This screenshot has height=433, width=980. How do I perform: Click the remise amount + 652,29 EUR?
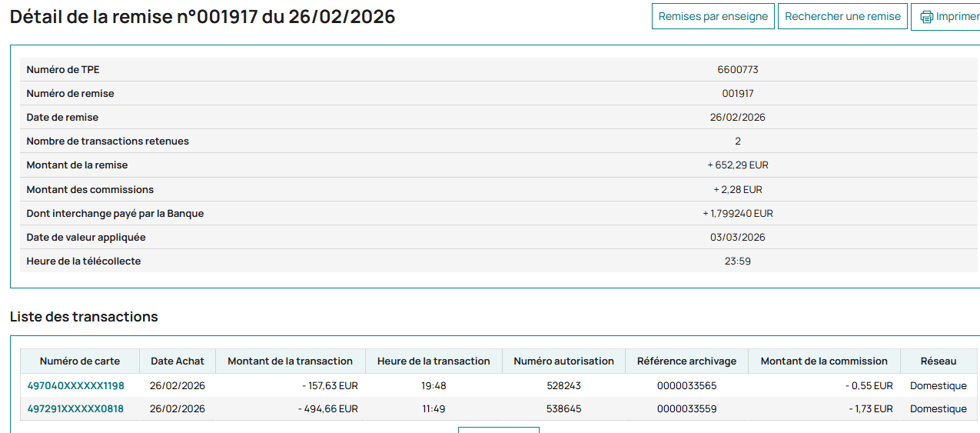click(x=738, y=165)
